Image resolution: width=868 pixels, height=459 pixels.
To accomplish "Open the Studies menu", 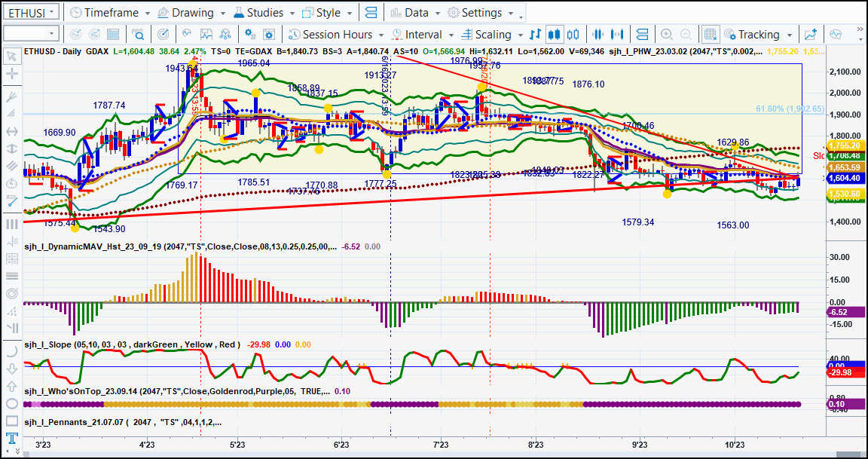I will (264, 12).
